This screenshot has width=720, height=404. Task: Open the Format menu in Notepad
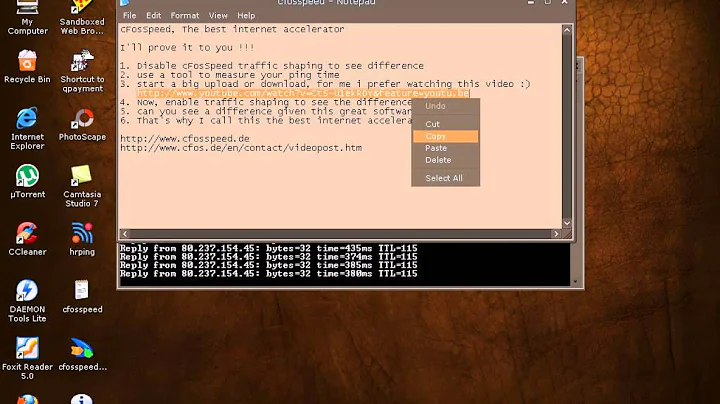click(x=185, y=16)
